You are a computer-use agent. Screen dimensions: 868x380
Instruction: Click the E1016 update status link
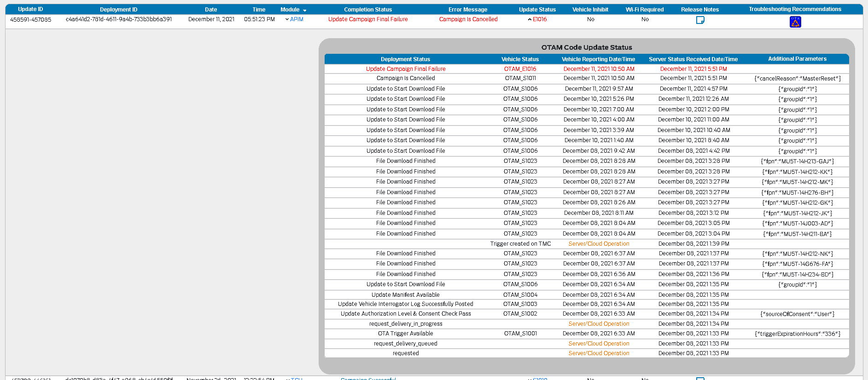pyautogui.click(x=540, y=19)
